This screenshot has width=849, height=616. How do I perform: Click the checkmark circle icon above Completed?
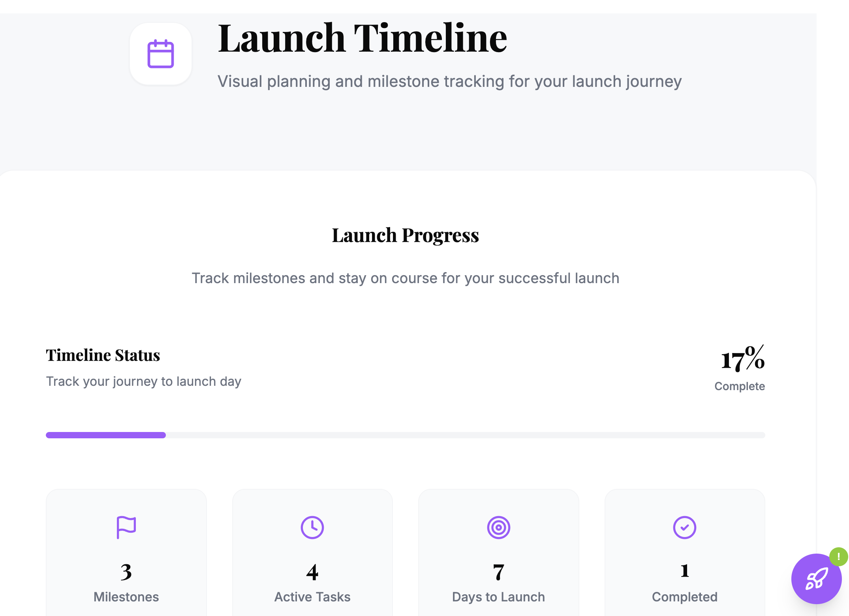coord(684,527)
